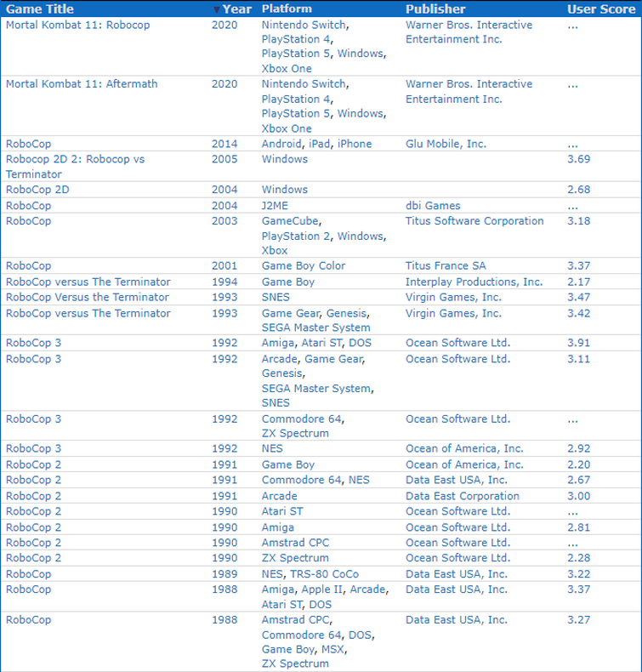Click the 2003 year cell
Image resolution: width=642 pixels, height=672 pixels.
click(x=224, y=221)
